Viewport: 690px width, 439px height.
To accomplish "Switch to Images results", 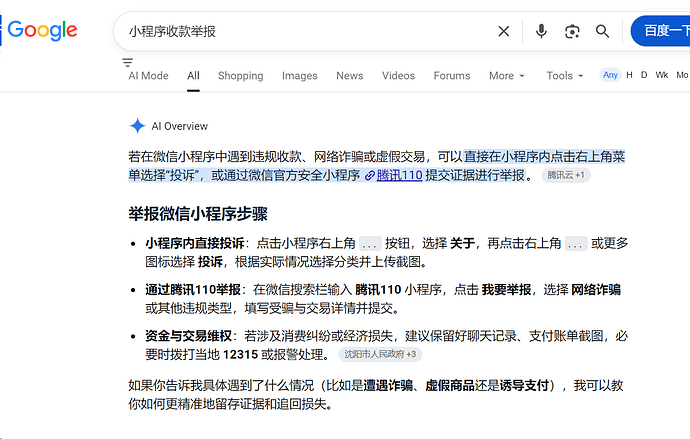I will 299,76.
